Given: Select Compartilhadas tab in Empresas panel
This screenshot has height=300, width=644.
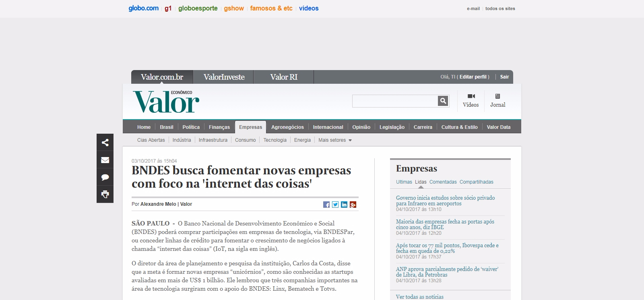Looking at the screenshot, I should [476, 182].
